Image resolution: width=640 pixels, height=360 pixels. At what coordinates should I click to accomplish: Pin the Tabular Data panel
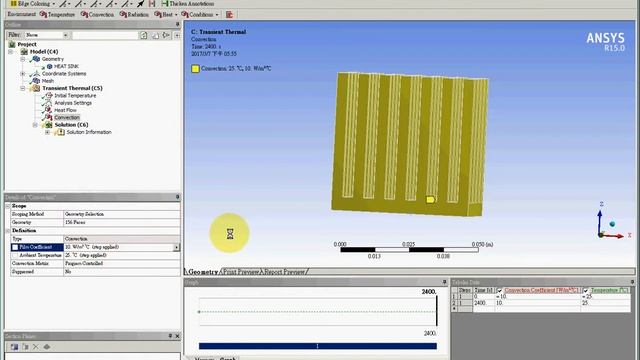click(632, 282)
